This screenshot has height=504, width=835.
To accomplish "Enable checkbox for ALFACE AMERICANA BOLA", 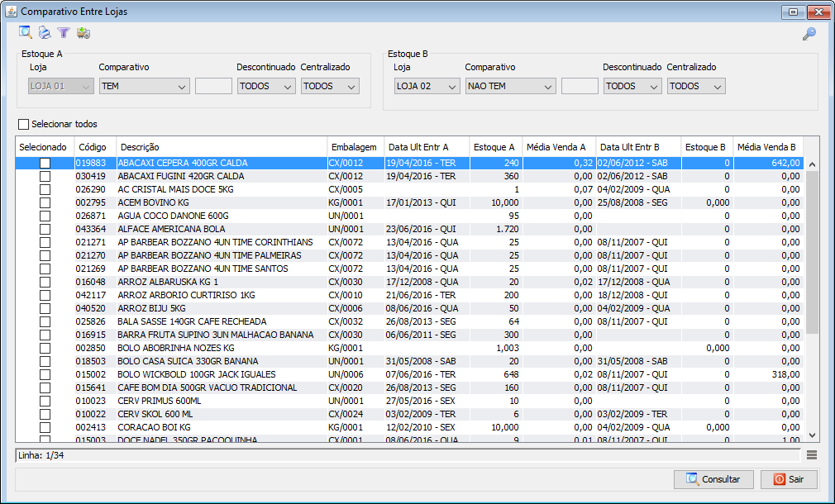I will (x=45, y=229).
